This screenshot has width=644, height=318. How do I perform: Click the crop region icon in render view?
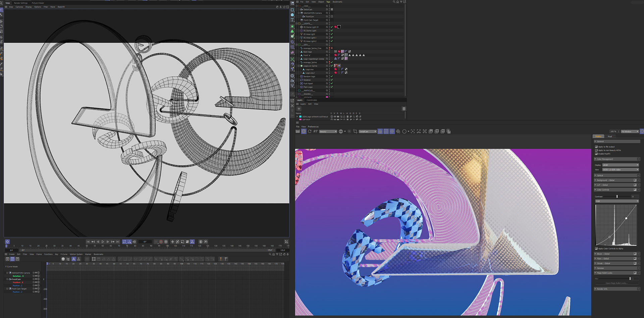355,132
